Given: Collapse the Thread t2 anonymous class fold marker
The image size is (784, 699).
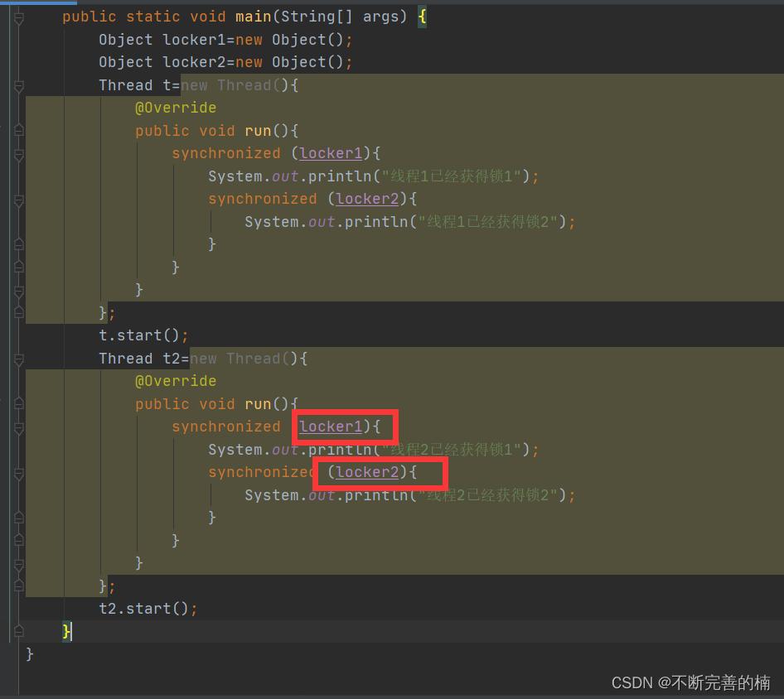Looking at the screenshot, I should coord(19,359).
